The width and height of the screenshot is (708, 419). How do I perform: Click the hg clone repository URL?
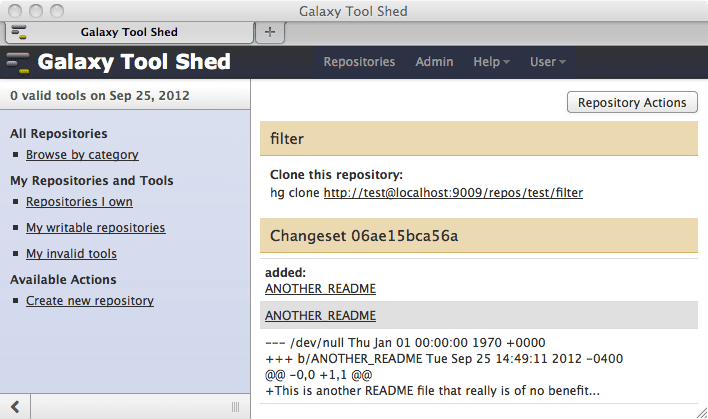pyautogui.click(x=452, y=192)
